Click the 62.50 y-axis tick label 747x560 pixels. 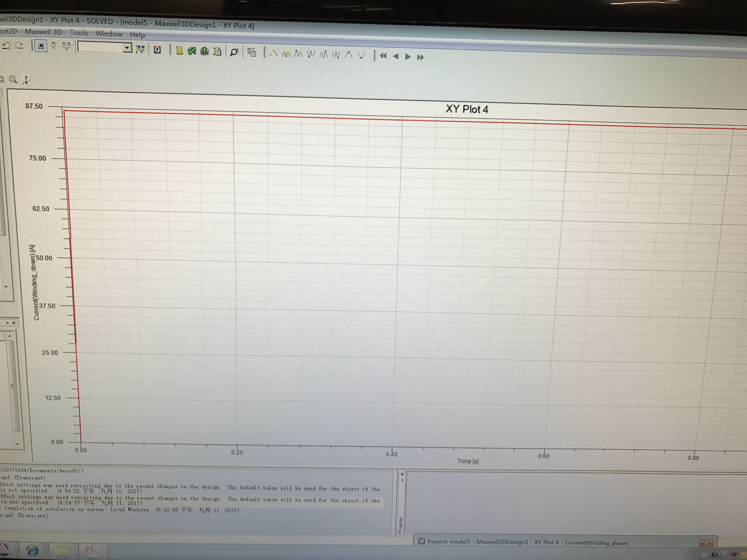tap(41, 209)
